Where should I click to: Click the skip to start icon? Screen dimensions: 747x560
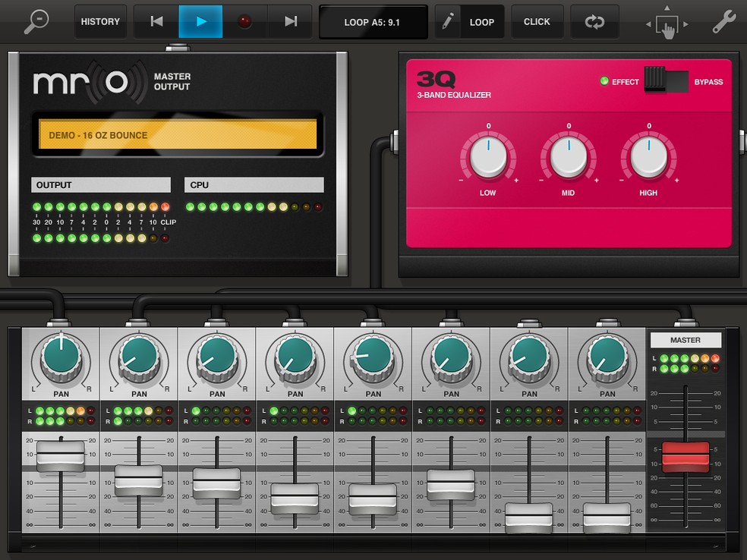156,22
